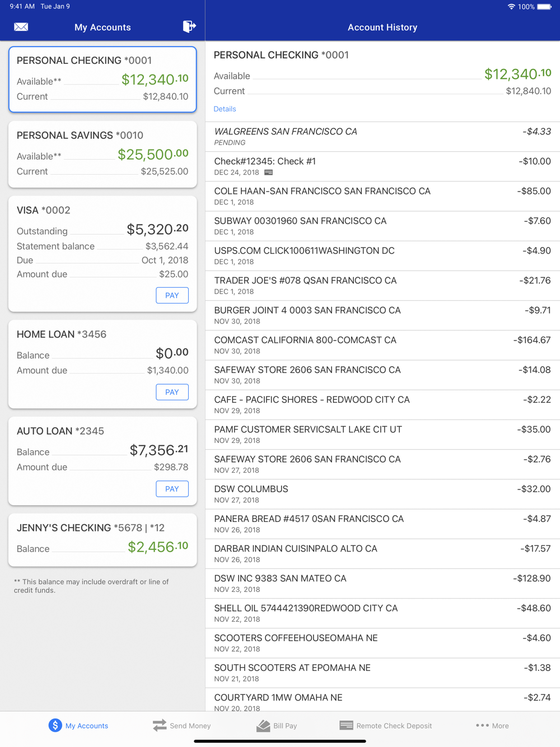The width and height of the screenshot is (560, 747).
Task: Open the Comcast California transaction
Action: pyautogui.click(x=382, y=345)
